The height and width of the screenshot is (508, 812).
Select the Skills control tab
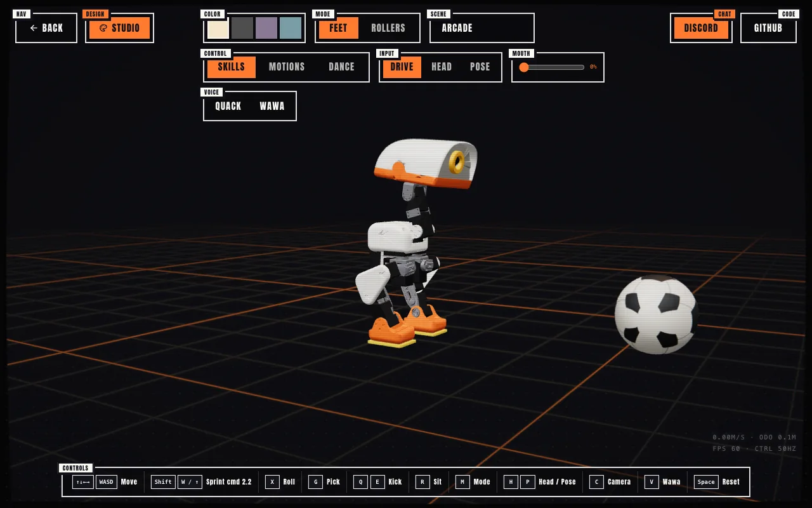(232, 67)
